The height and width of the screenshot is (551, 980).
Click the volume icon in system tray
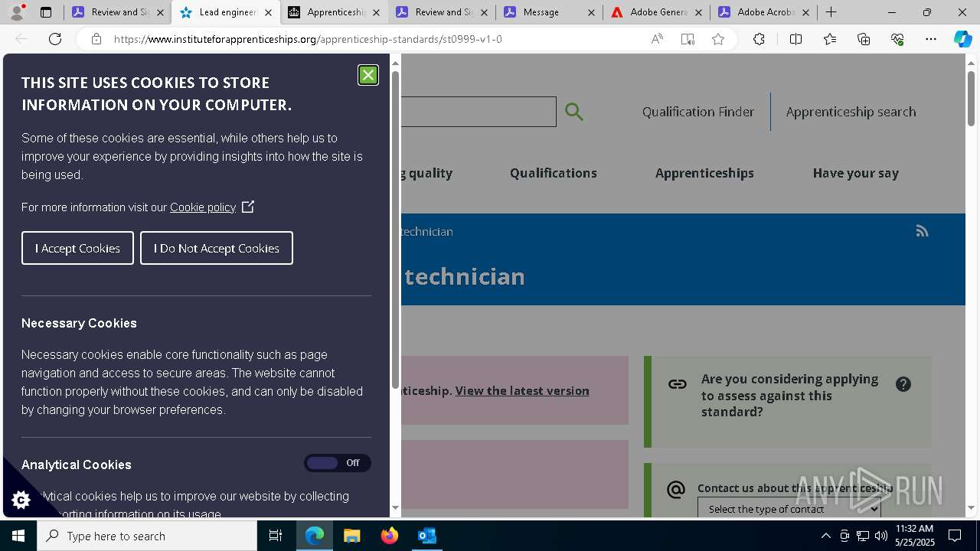click(881, 536)
